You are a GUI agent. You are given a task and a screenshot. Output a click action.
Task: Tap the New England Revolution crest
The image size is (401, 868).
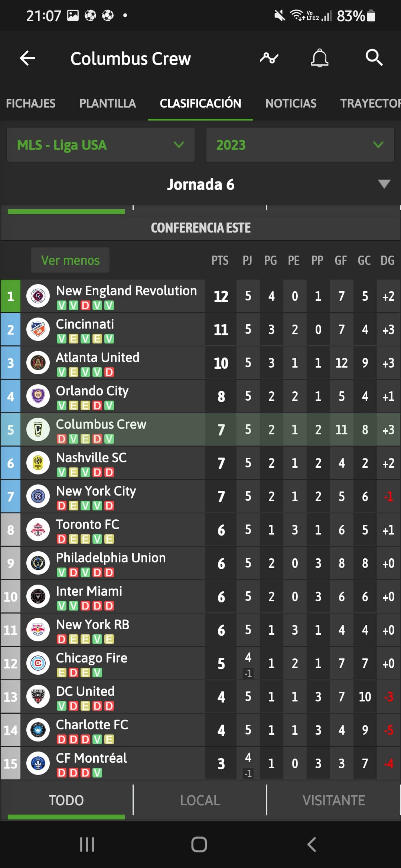point(38,296)
